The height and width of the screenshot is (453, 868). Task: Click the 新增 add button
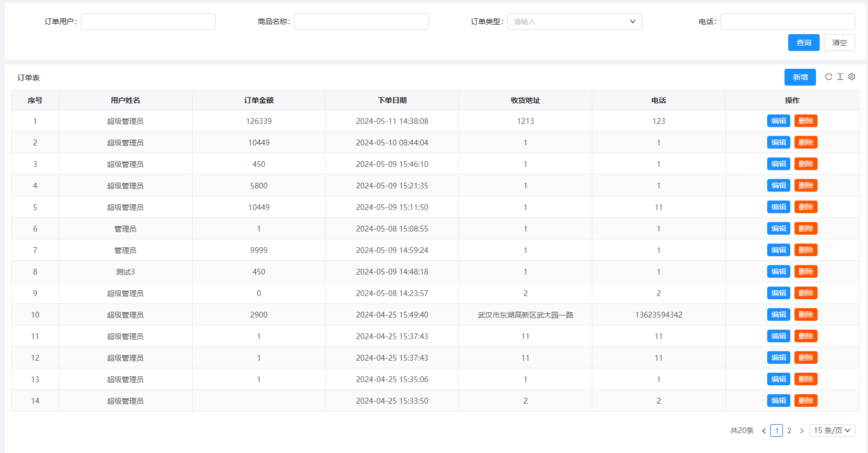click(800, 77)
